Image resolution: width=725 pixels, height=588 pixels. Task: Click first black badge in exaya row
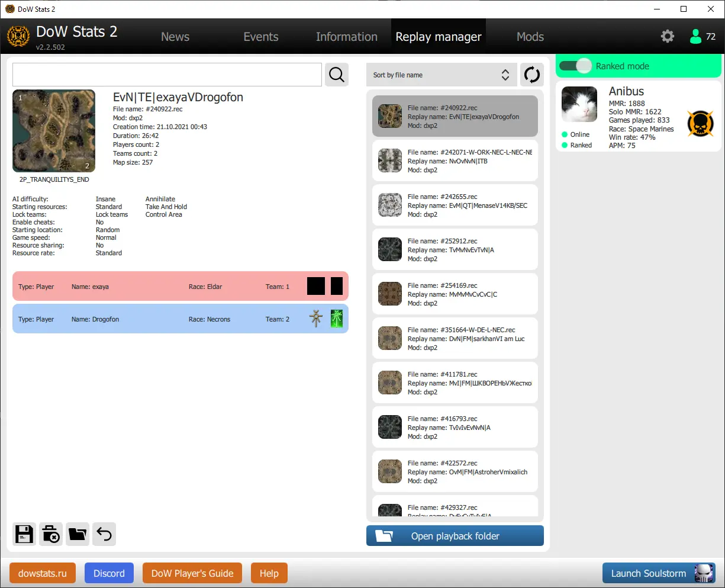(316, 286)
